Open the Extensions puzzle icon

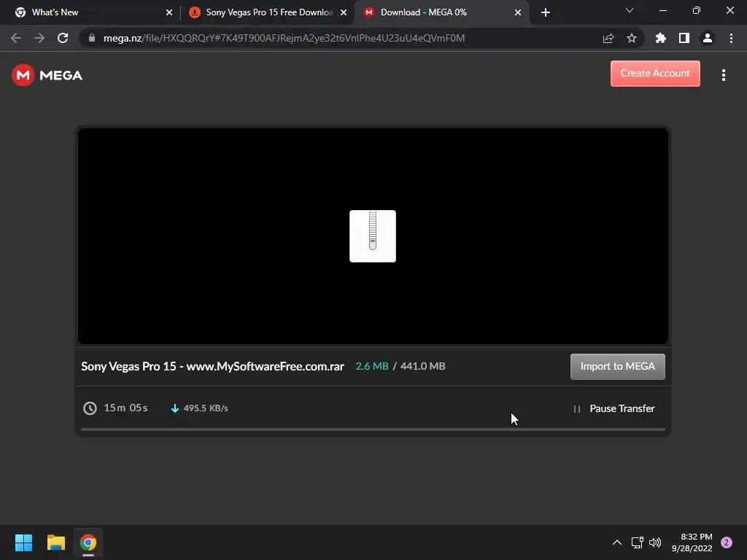[x=661, y=38]
